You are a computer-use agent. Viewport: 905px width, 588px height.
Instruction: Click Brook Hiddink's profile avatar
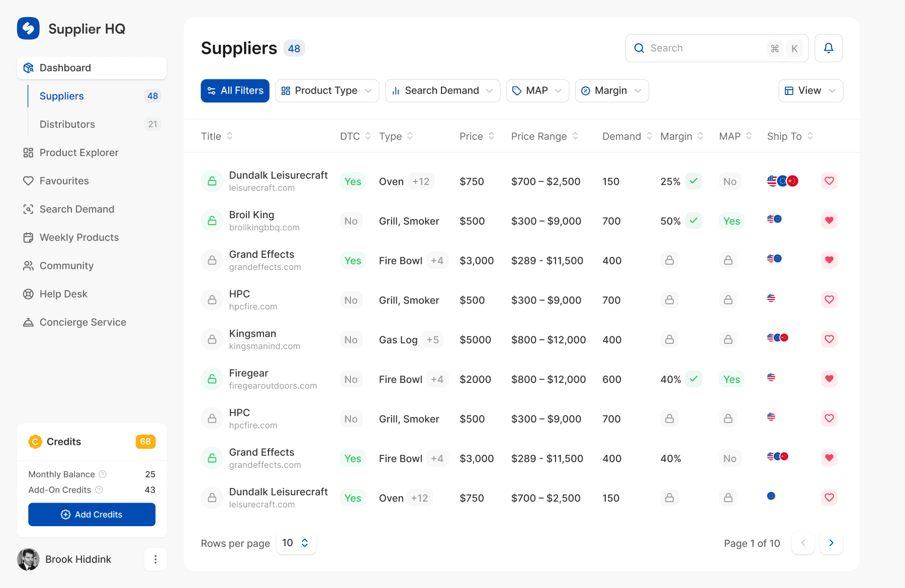[28, 559]
